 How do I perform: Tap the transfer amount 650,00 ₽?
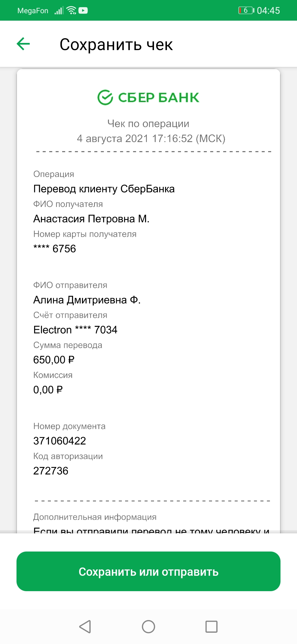[x=54, y=360]
